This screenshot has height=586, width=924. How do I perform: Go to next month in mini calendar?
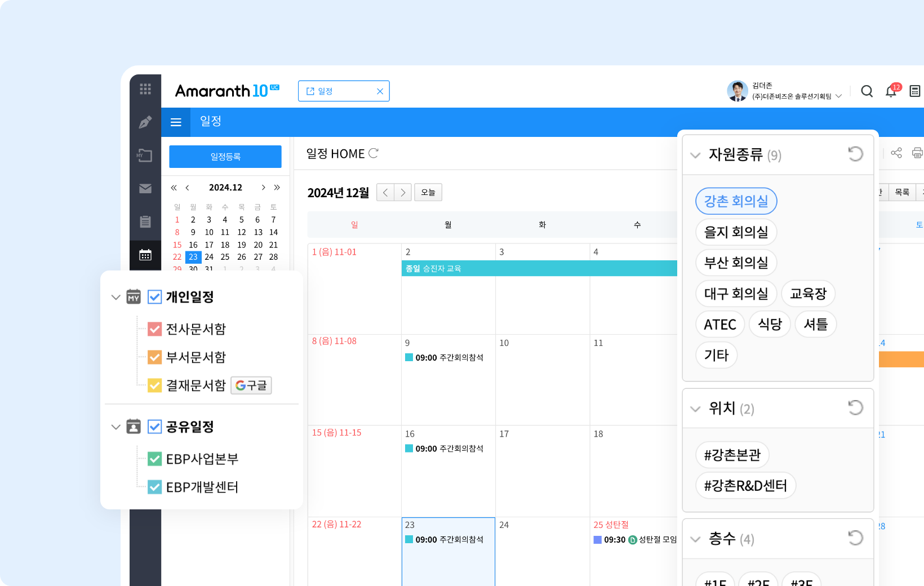(263, 188)
